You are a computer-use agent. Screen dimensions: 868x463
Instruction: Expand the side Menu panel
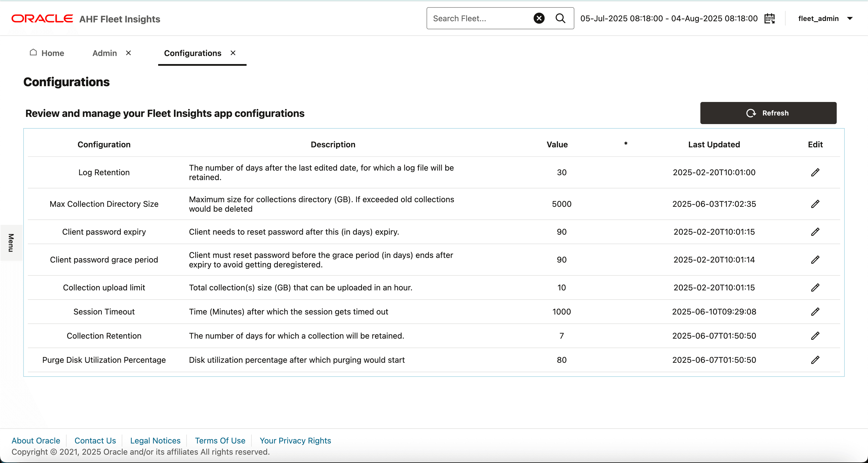coord(11,242)
